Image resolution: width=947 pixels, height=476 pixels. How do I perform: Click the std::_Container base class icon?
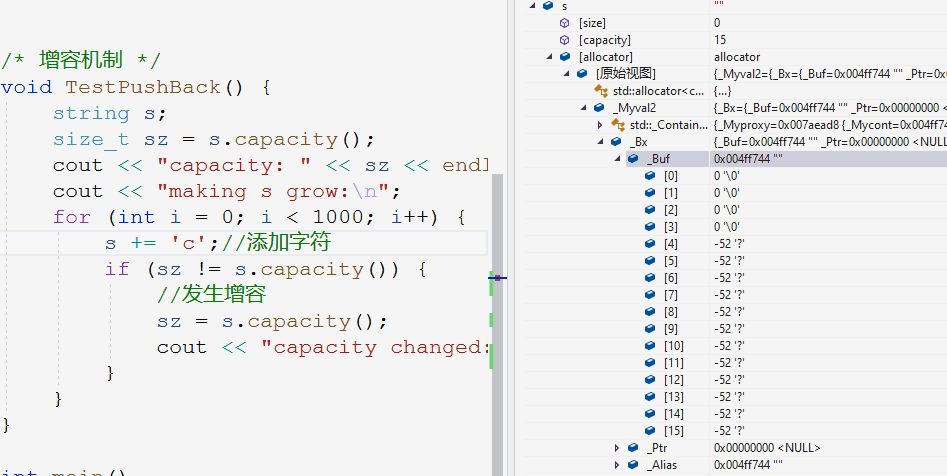click(617, 125)
